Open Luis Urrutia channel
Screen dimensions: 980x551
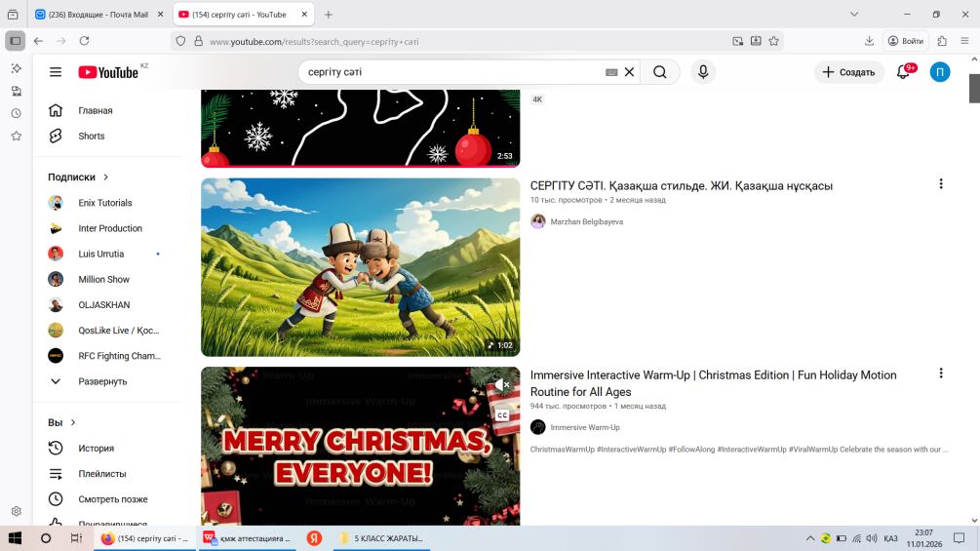106,255
